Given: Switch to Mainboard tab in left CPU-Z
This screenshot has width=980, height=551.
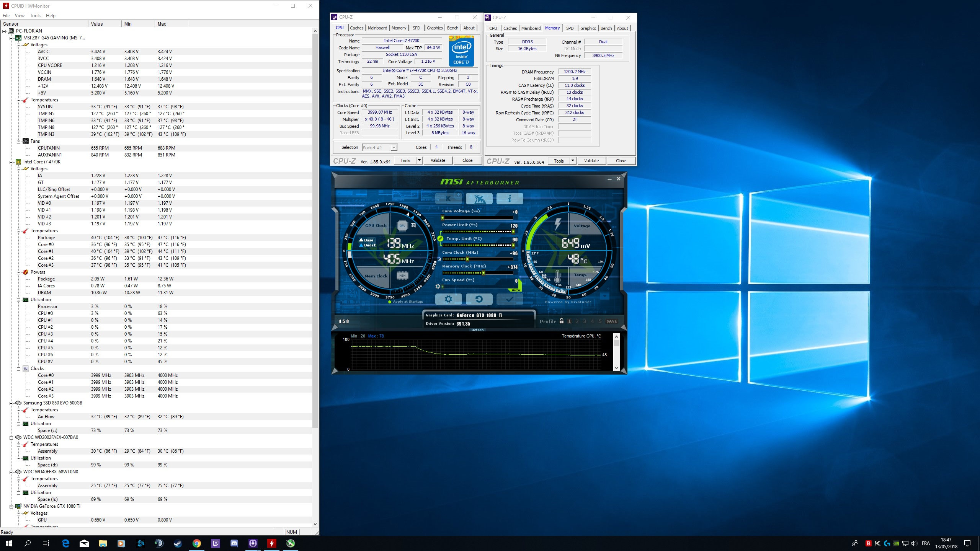Looking at the screenshot, I should click(377, 28).
